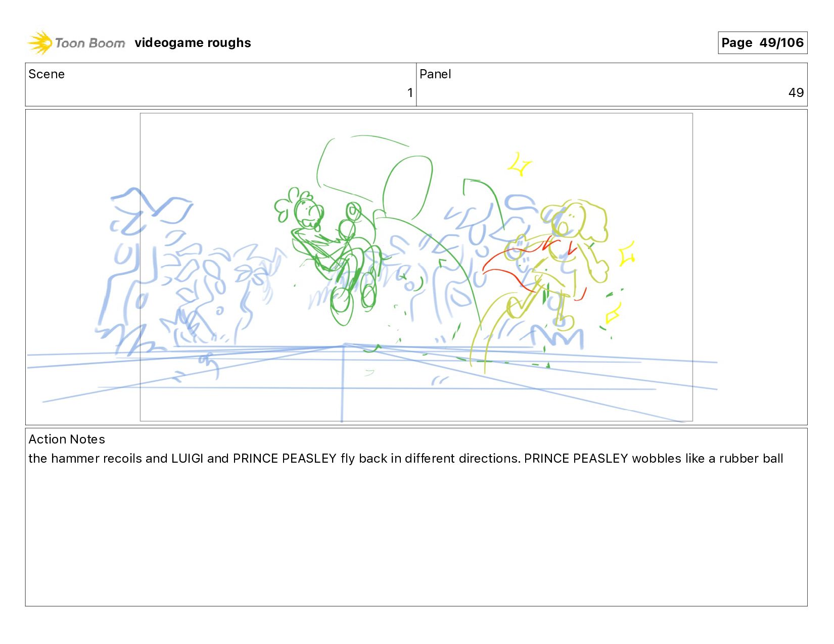Click the Action Notes heading

pyautogui.click(x=67, y=439)
